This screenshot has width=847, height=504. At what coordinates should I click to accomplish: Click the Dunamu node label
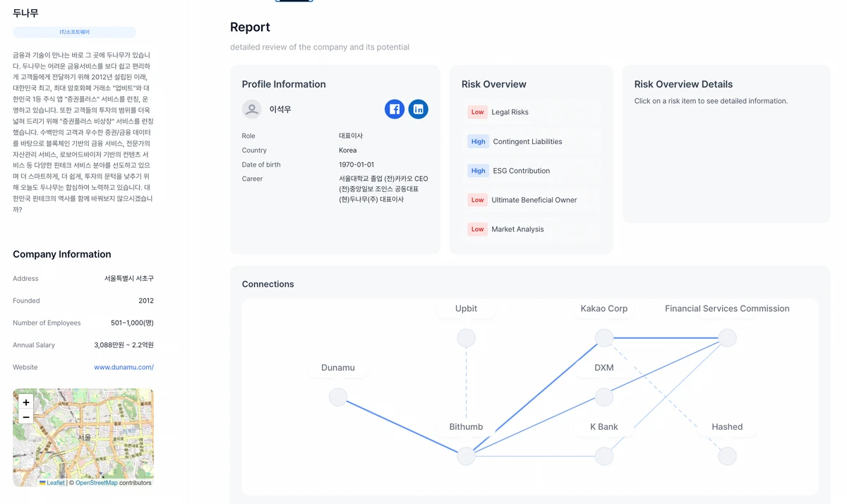click(x=338, y=368)
